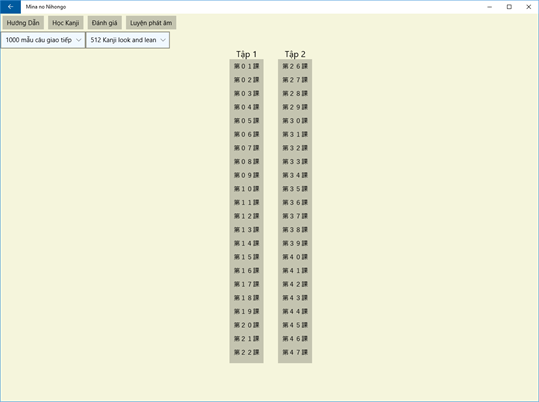Select lesson 第40課

[x=295, y=257]
